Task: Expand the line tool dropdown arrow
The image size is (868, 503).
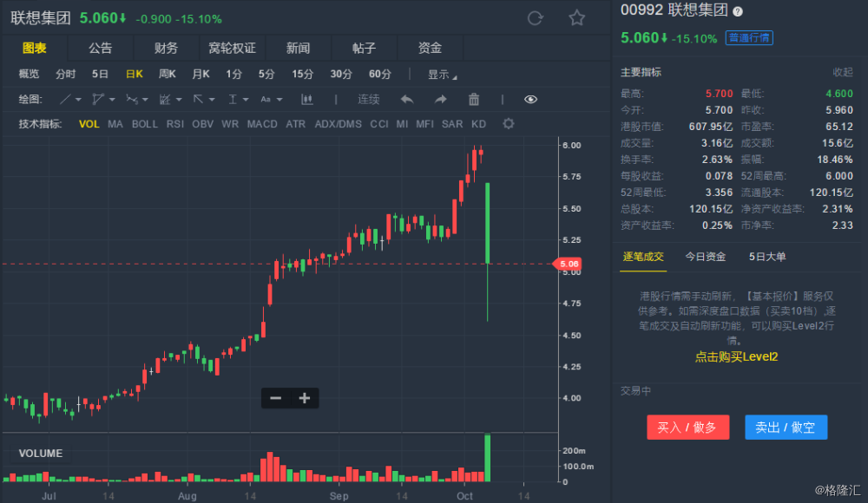Action: click(78, 100)
